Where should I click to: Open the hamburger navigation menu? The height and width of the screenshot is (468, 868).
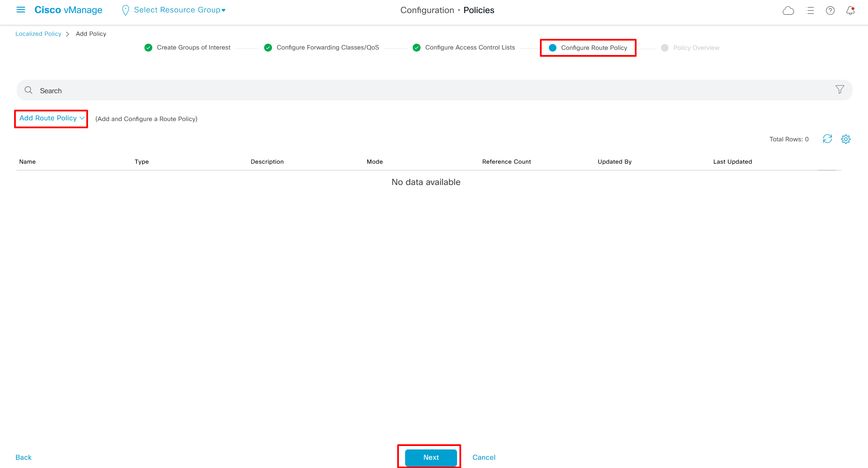(x=21, y=10)
